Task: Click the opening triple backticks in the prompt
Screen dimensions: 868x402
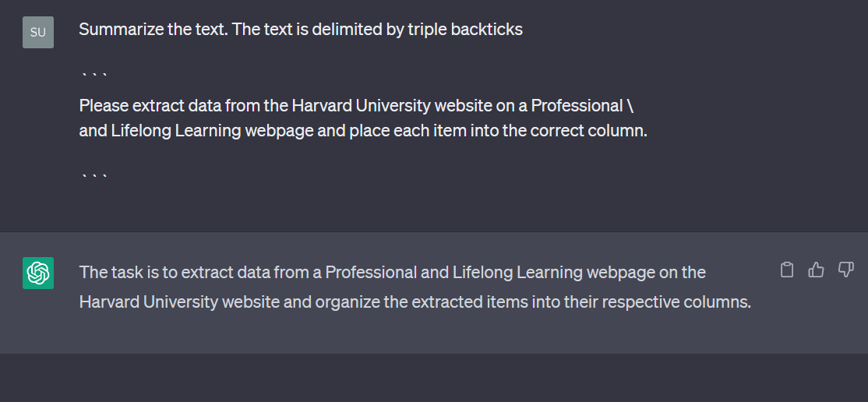Action: coord(94,76)
